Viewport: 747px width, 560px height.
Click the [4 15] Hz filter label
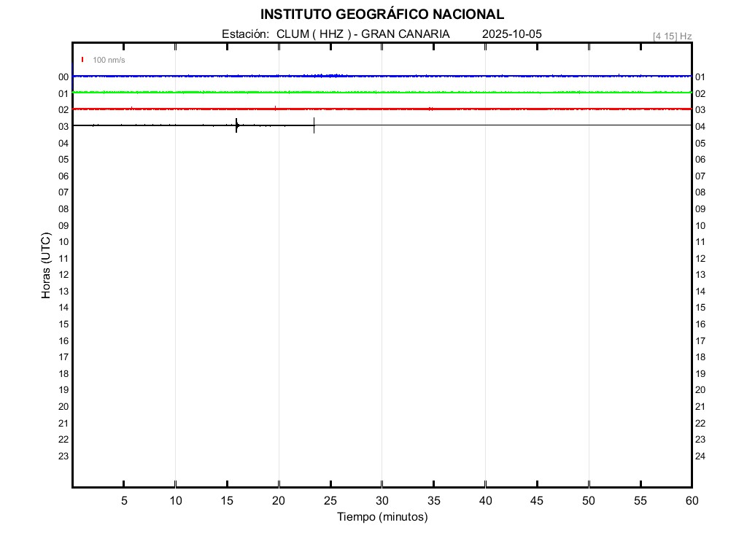(672, 36)
